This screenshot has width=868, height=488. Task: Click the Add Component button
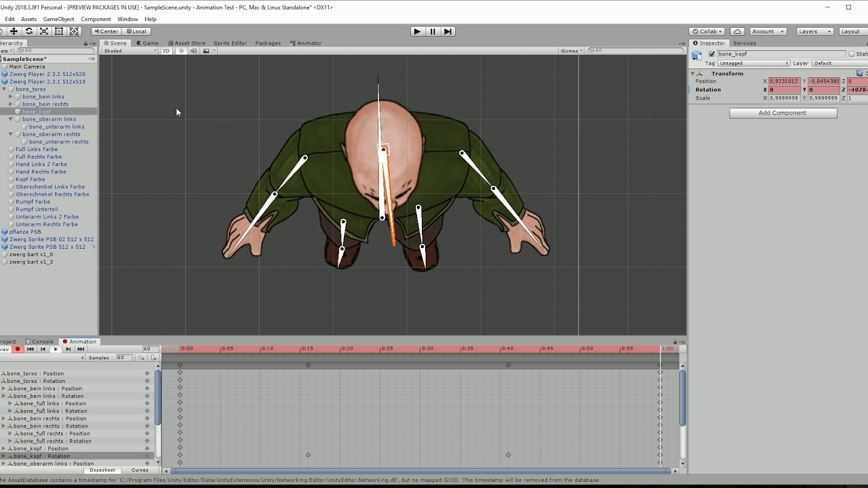pyautogui.click(x=783, y=113)
